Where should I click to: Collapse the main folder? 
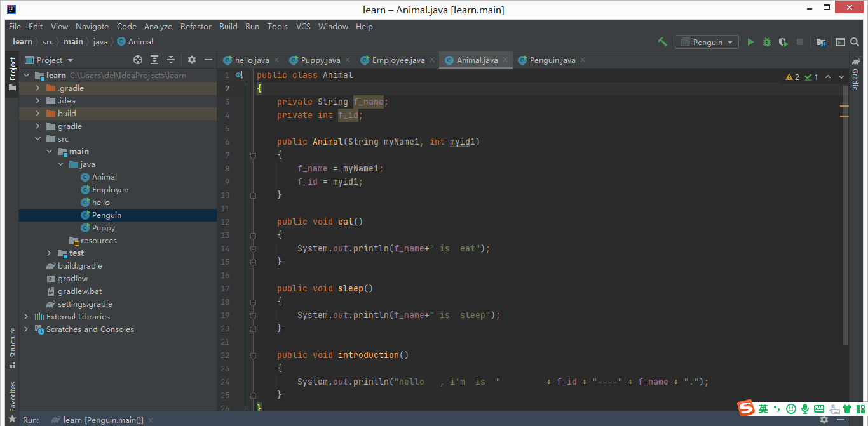[49, 152]
